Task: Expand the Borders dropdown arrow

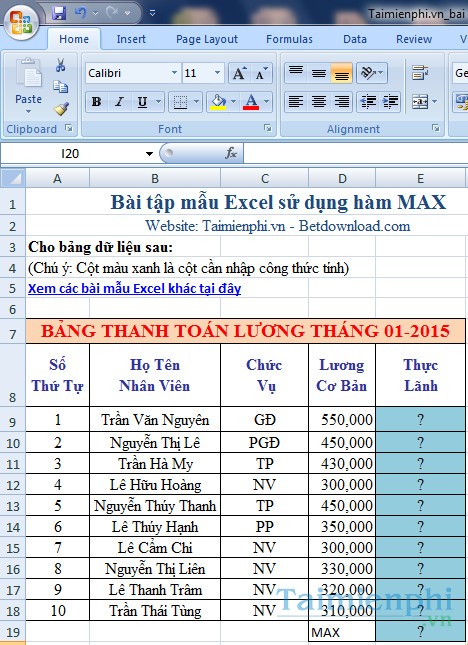Action: [x=196, y=102]
